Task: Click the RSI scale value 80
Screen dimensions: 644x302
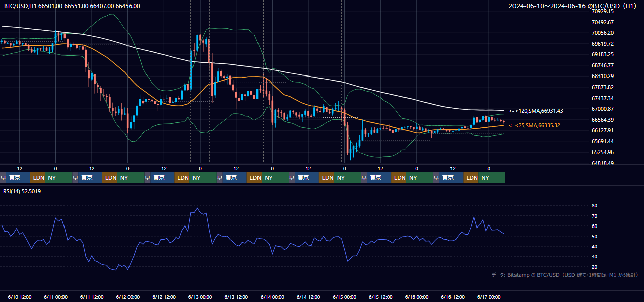Action: 594,206
